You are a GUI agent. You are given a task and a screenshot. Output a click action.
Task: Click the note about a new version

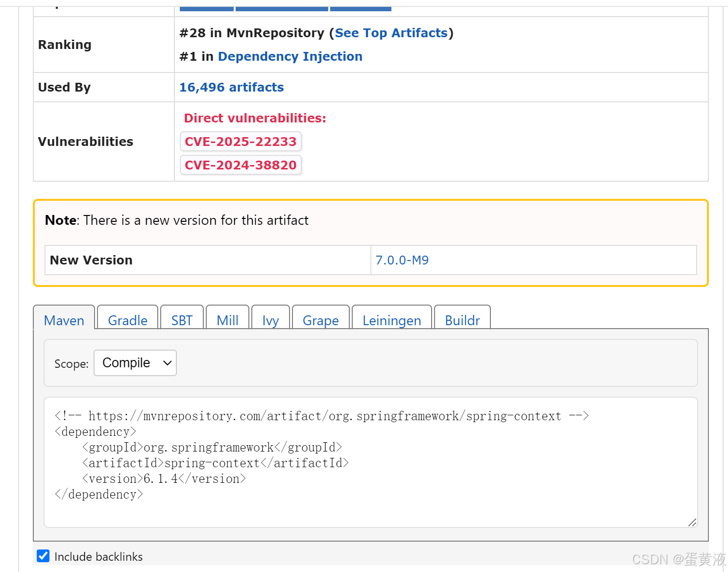click(177, 220)
